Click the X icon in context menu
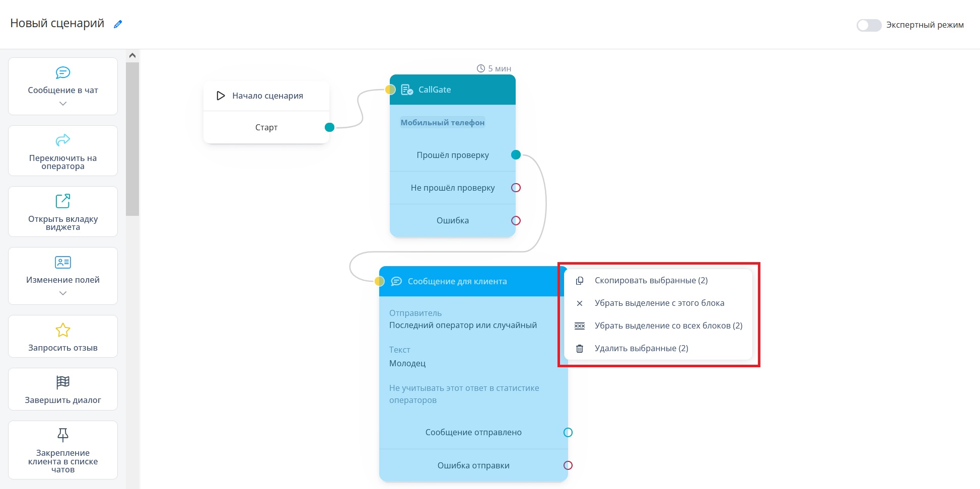 pos(580,303)
